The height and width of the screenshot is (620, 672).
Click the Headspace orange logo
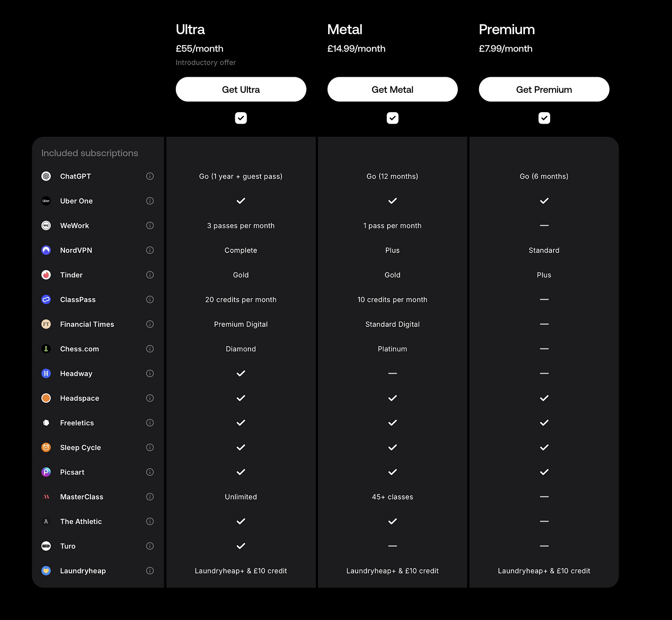click(x=46, y=398)
